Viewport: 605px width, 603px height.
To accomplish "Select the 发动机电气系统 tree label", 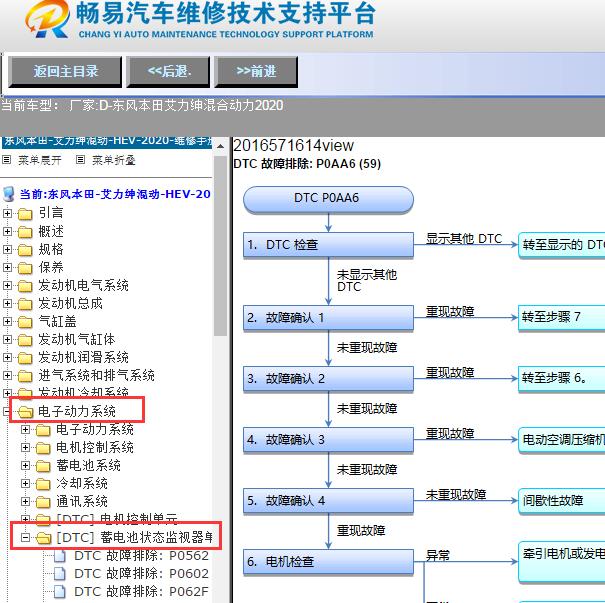I will 83,285.
